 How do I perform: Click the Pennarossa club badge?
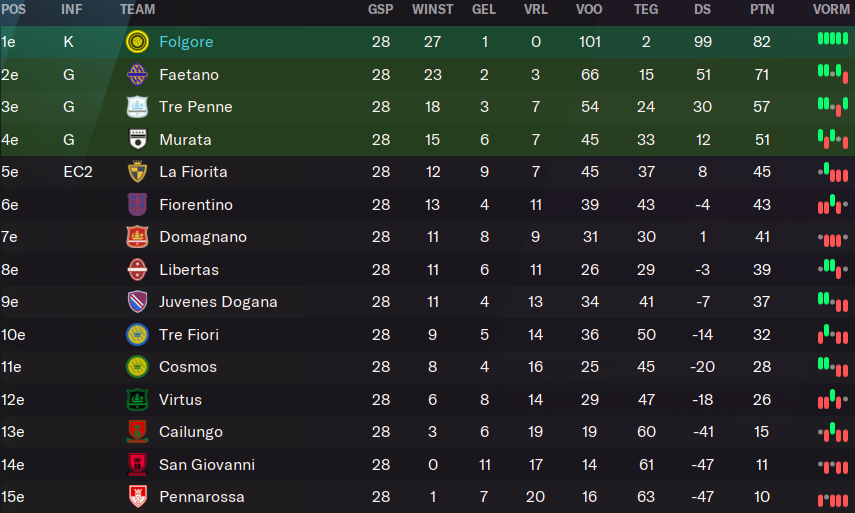click(x=137, y=497)
